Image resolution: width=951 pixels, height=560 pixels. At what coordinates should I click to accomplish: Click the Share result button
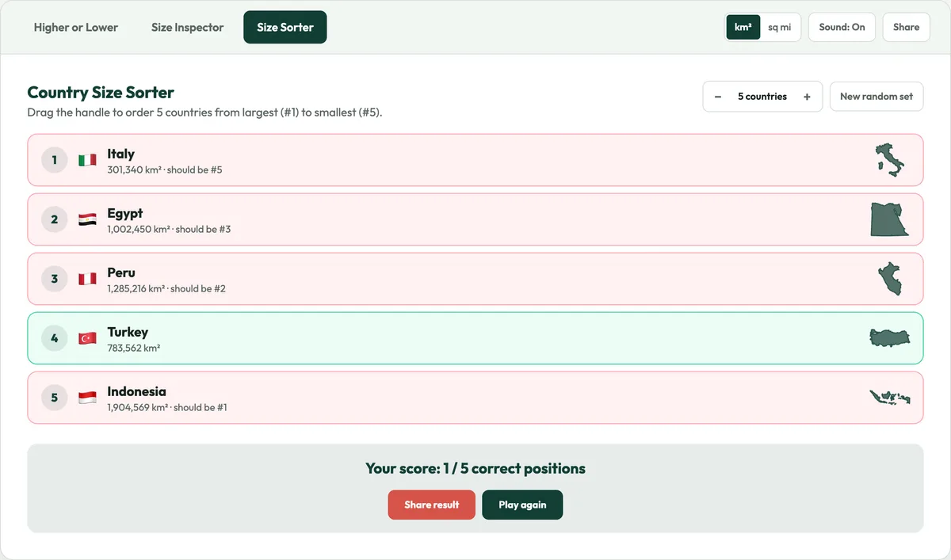pos(432,505)
